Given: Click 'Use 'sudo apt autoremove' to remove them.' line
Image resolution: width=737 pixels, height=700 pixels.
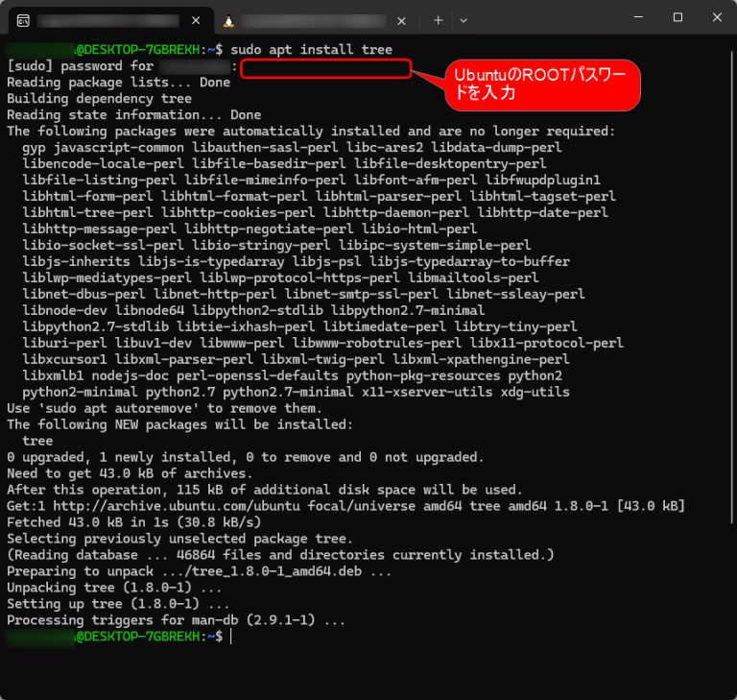Looking at the screenshot, I should tap(164, 408).
